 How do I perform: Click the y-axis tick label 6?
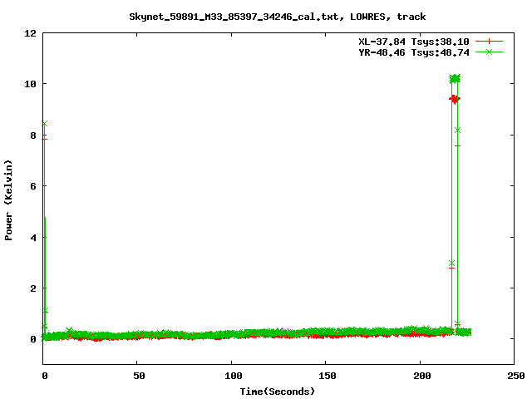[x=33, y=186]
